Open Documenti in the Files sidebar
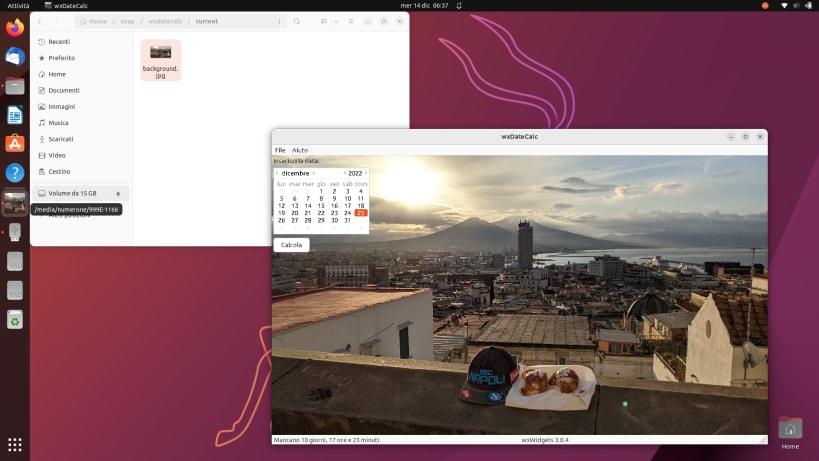This screenshot has height=461, width=819. [81, 90]
